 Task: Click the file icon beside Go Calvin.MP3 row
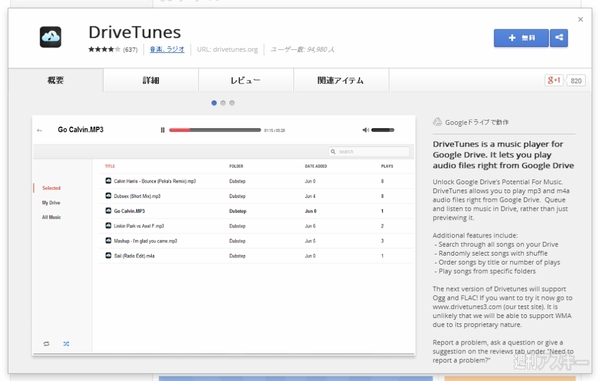point(108,210)
